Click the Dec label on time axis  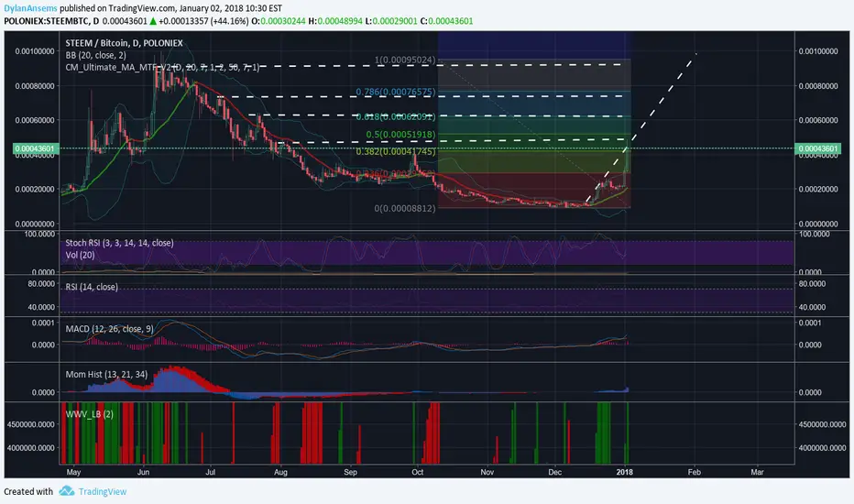[x=554, y=472]
